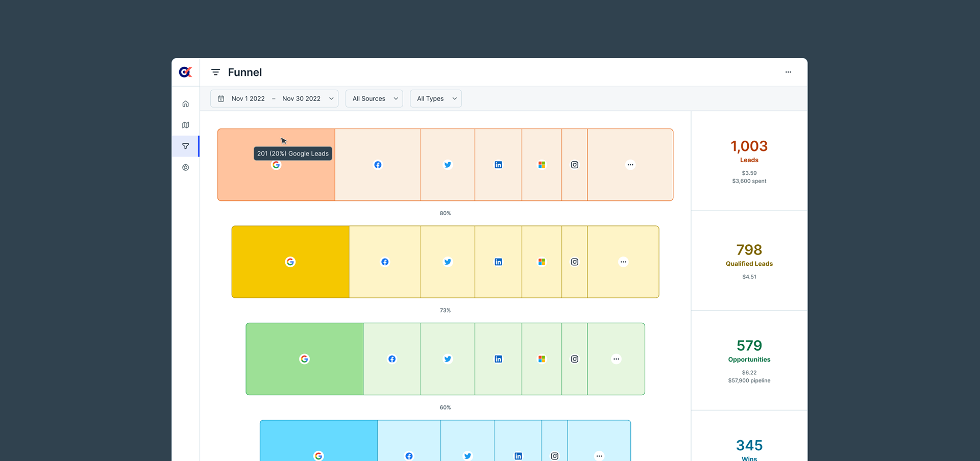Click the overflow ellipsis segment in Leads row

point(630,164)
